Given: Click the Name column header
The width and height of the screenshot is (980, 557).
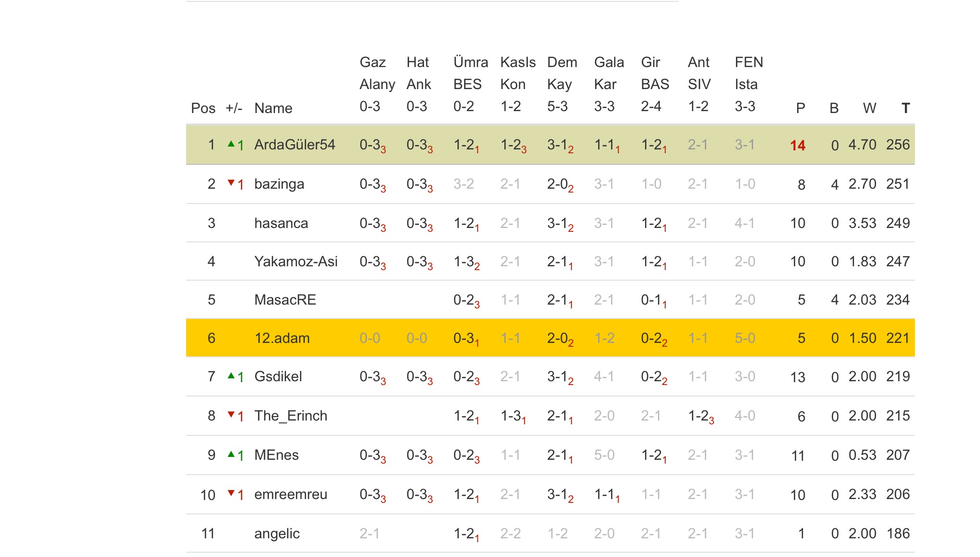Looking at the screenshot, I should pos(273,108).
